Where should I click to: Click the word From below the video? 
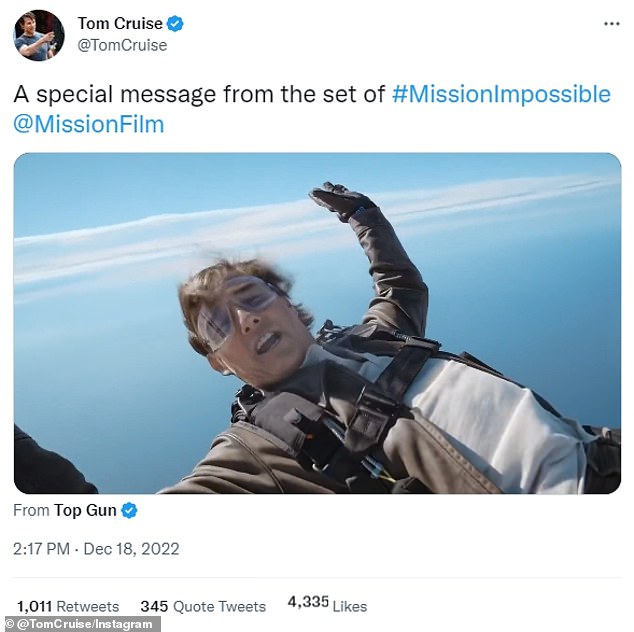click(x=31, y=510)
